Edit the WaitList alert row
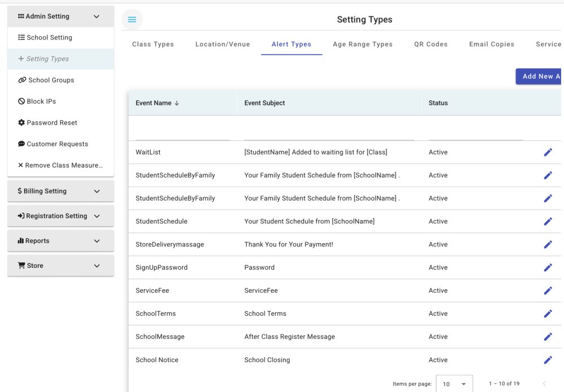Viewport: 564px width, 392px height. click(x=548, y=152)
